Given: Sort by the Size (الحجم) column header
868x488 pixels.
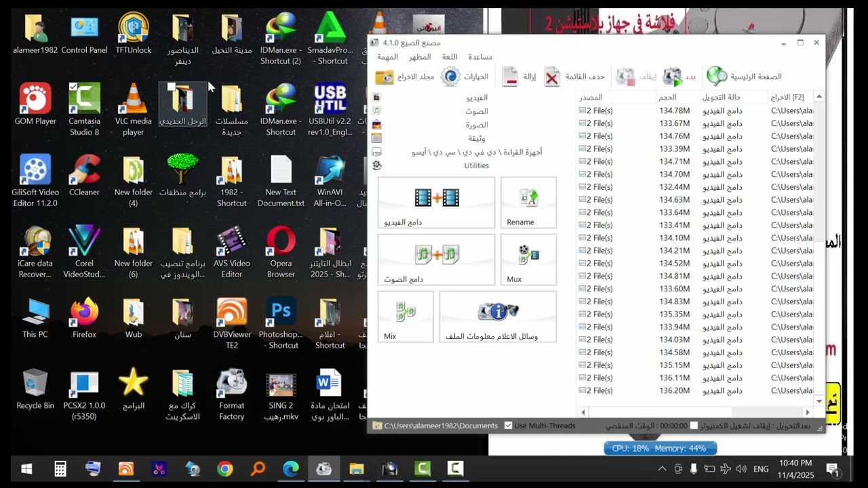Looking at the screenshot, I should [678, 98].
